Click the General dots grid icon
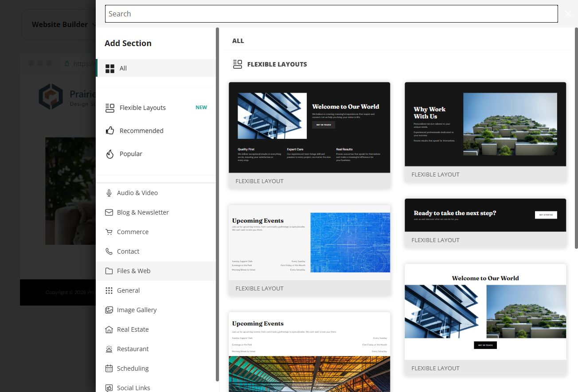 (109, 290)
